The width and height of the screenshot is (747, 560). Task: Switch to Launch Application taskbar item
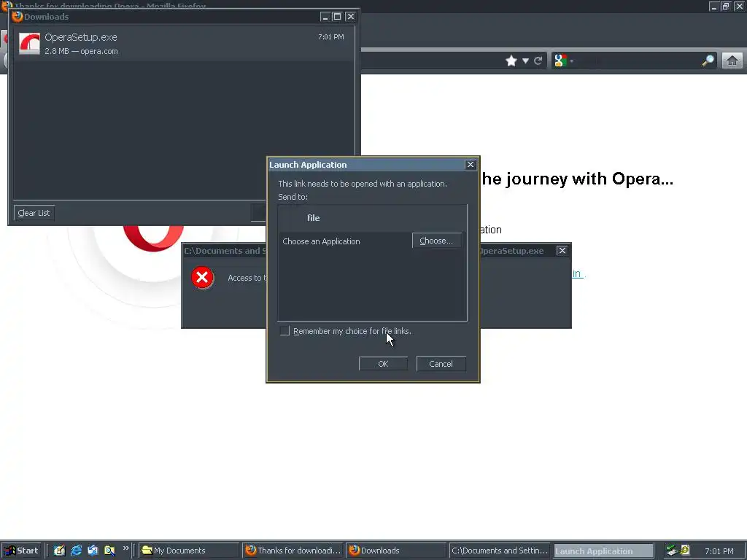pyautogui.click(x=603, y=551)
